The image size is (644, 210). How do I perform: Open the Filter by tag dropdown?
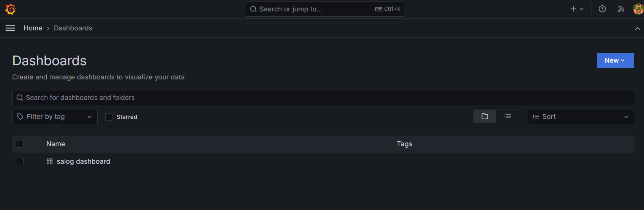click(x=55, y=117)
